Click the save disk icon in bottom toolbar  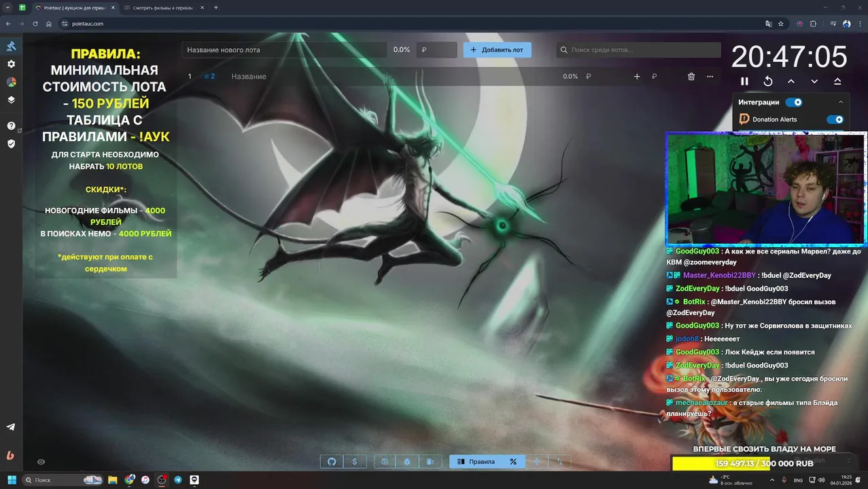(384, 462)
